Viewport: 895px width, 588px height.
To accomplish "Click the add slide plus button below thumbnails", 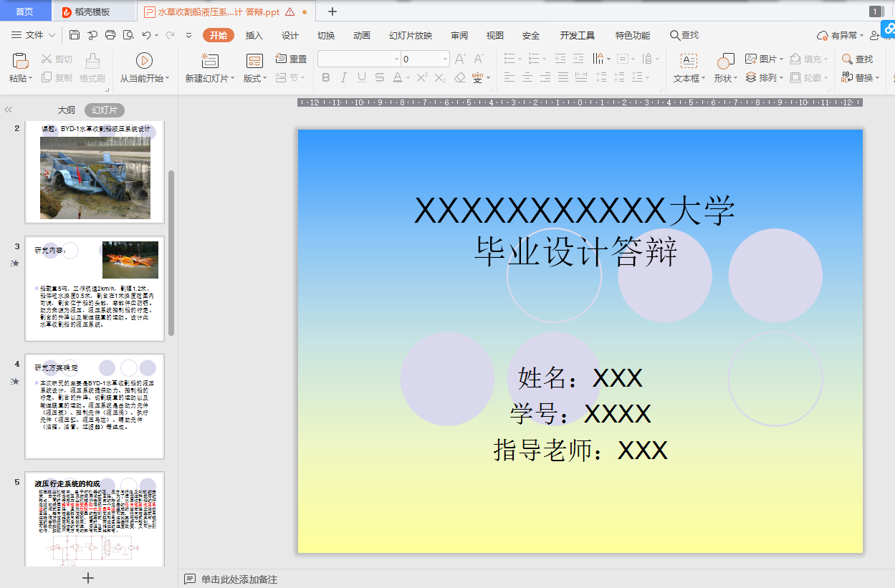I will pyautogui.click(x=88, y=577).
